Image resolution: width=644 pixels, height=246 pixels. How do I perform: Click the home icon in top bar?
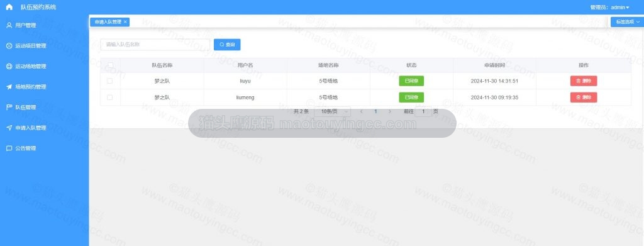9,7
